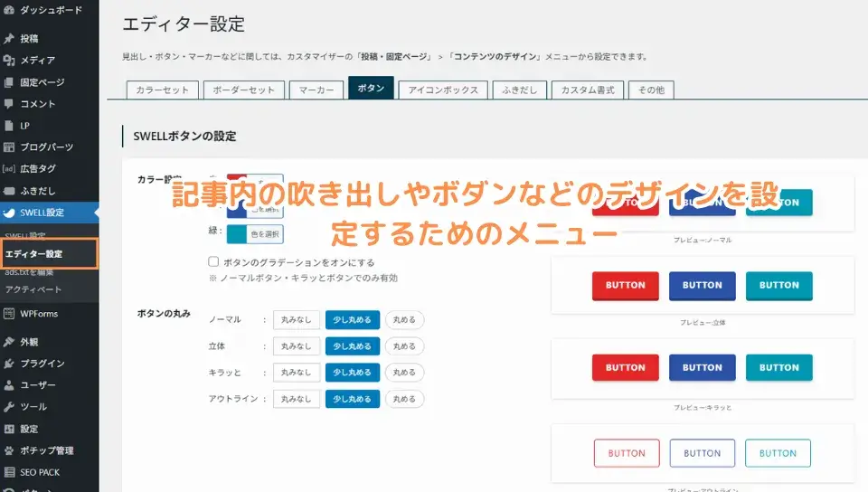
Task: Click the paintbrush icon beside 外観
Action: 9,342
